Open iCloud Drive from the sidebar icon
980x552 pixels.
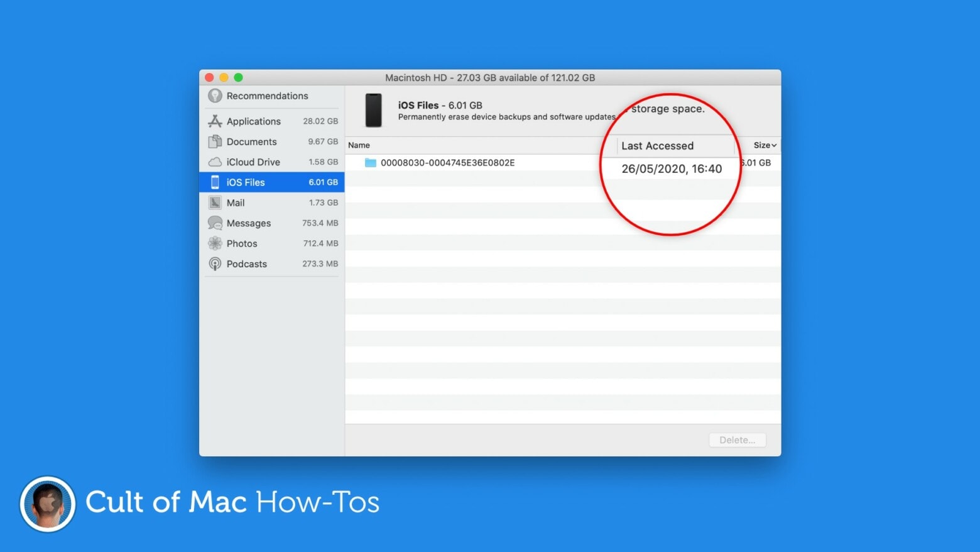215,162
